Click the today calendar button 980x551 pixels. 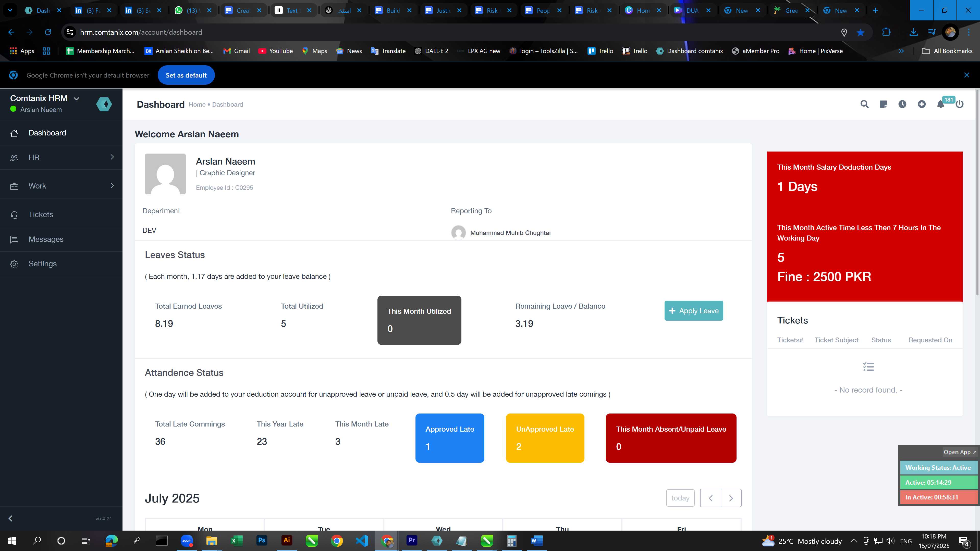click(680, 498)
